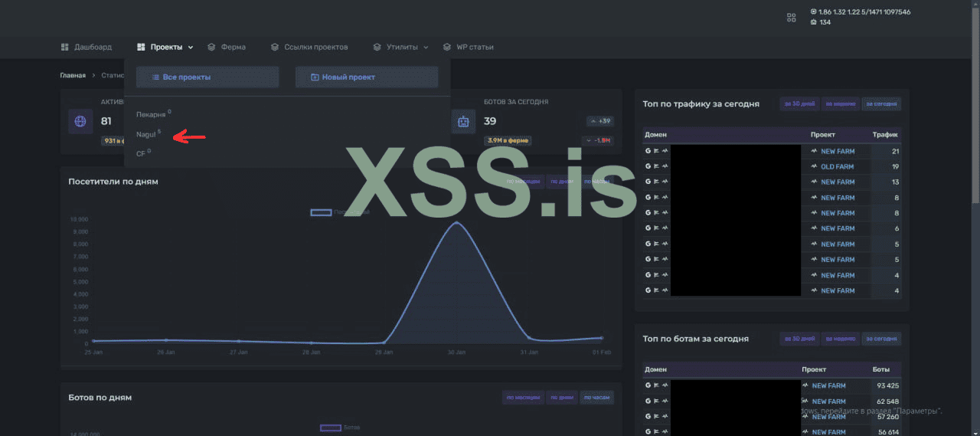This screenshot has width=980, height=436.
Task: Click pulse icon beside OLD FARM project
Action: (x=814, y=166)
